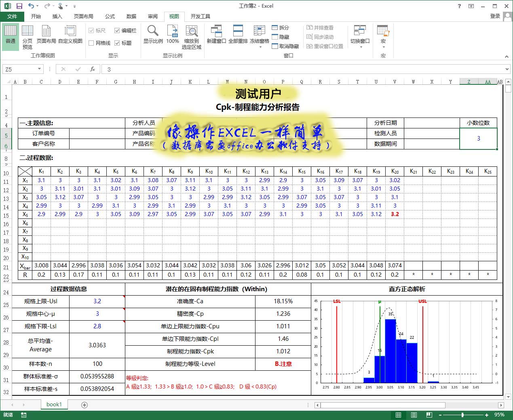Click the Hide (隐藏) window button
This screenshot has height=420, width=513.
click(281, 37)
